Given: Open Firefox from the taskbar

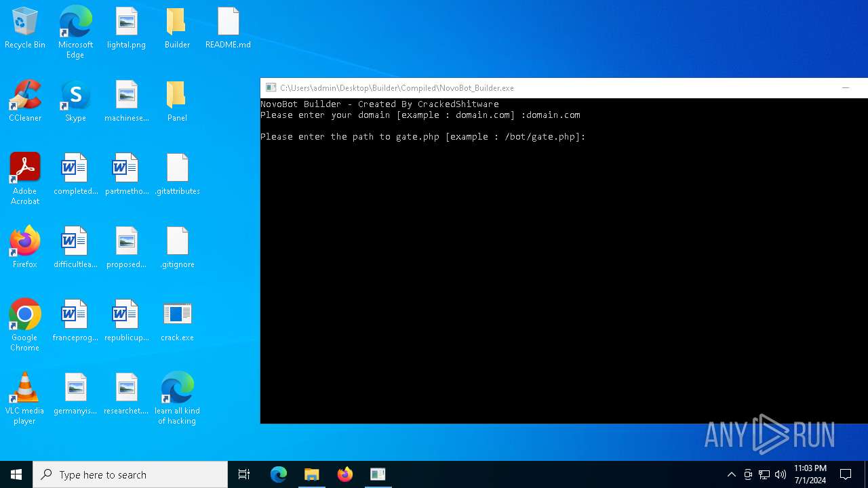Looking at the screenshot, I should (345, 474).
